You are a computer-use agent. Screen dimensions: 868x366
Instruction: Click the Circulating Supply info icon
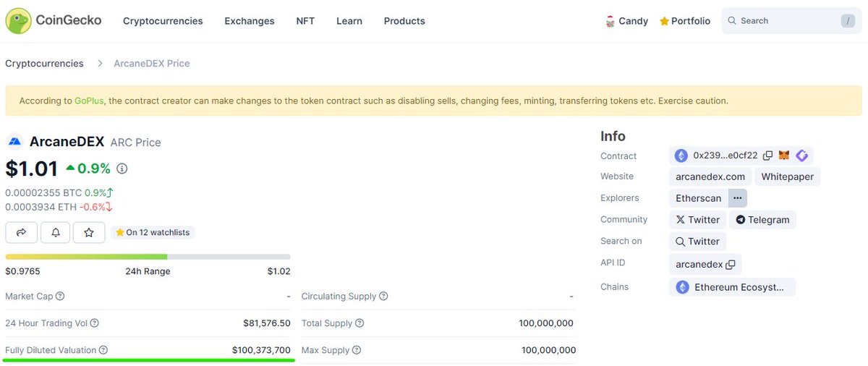383,296
